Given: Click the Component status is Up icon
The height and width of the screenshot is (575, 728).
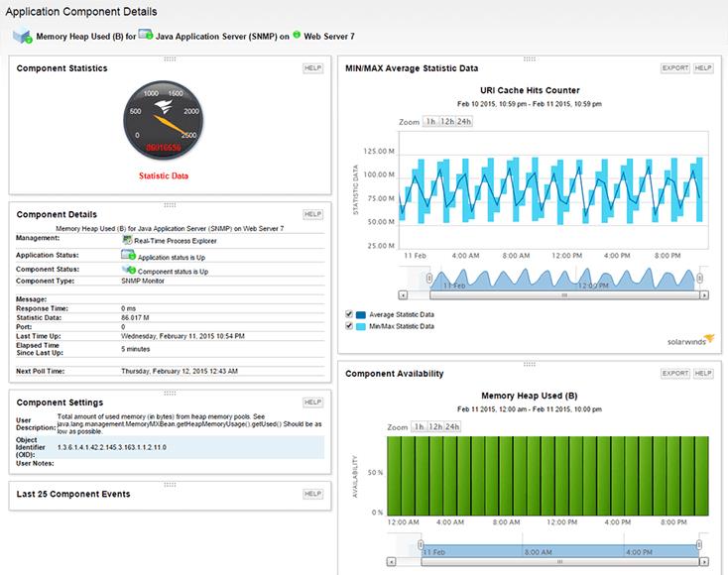Looking at the screenshot, I should point(129,270).
